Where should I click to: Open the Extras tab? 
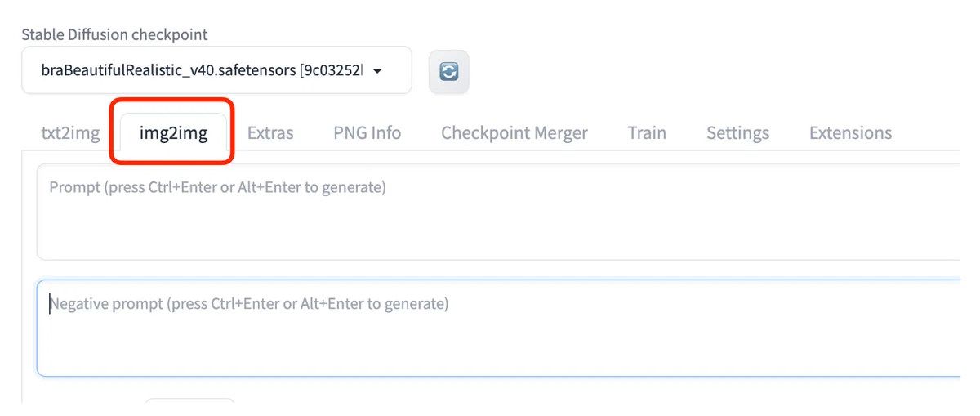pyautogui.click(x=270, y=132)
